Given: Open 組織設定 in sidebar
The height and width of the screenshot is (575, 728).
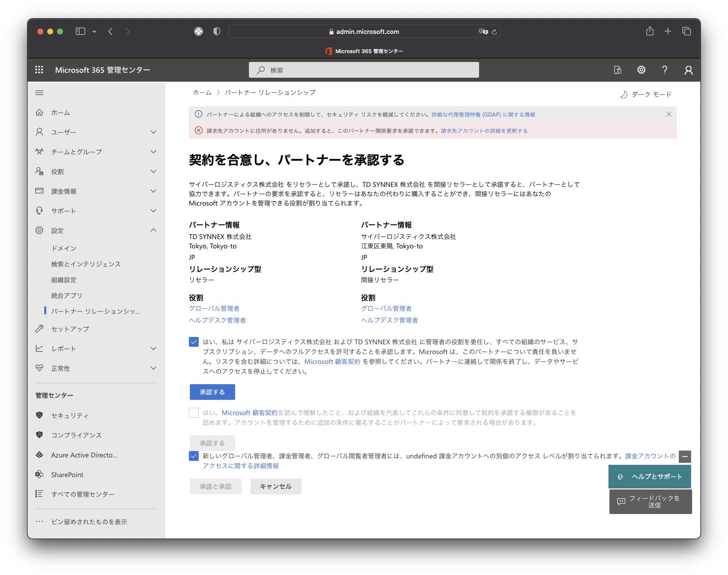Looking at the screenshot, I should point(64,280).
